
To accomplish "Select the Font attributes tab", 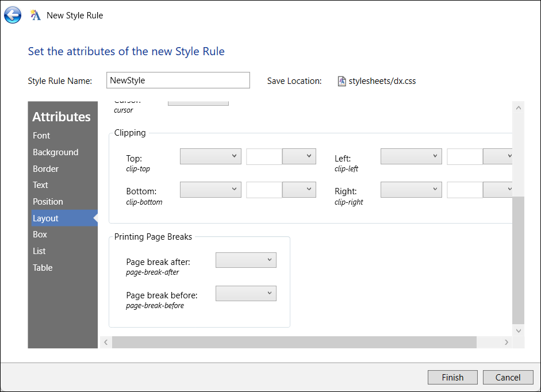I will coord(41,136).
